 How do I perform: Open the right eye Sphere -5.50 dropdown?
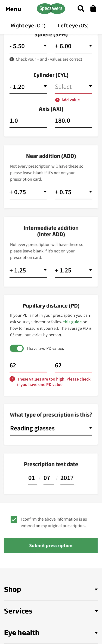pos(28,46)
